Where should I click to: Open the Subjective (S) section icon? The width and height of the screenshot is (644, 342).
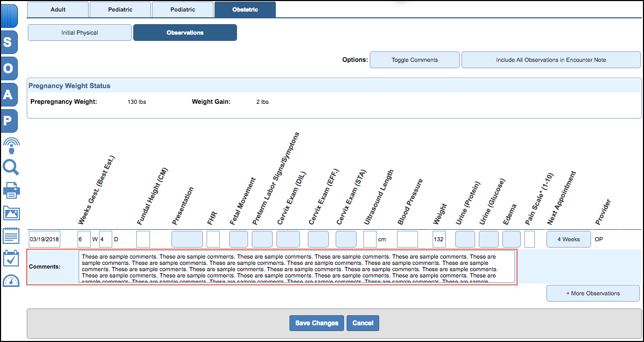tap(9, 42)
